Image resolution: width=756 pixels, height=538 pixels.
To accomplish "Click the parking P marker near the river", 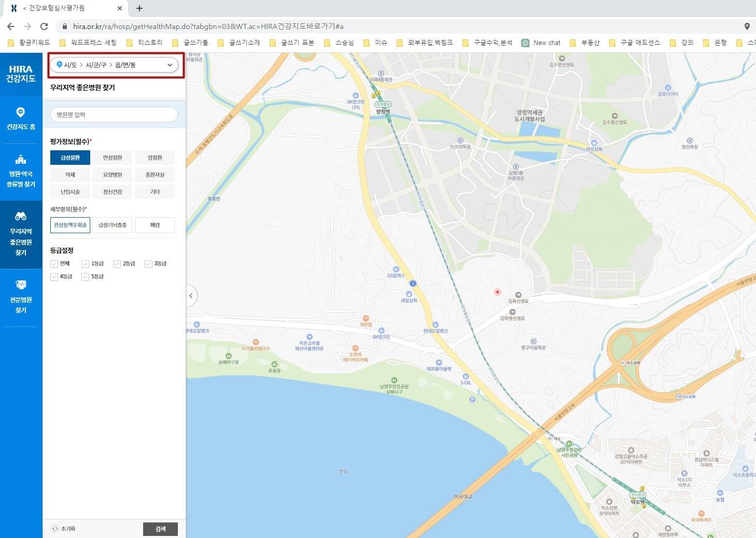I will click(472, 399).
